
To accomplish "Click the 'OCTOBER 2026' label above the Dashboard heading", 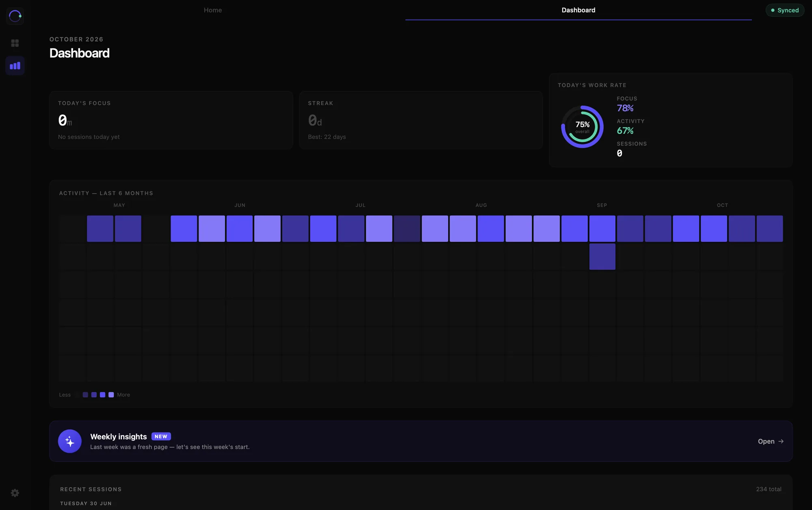I will (x=76, y=39).
